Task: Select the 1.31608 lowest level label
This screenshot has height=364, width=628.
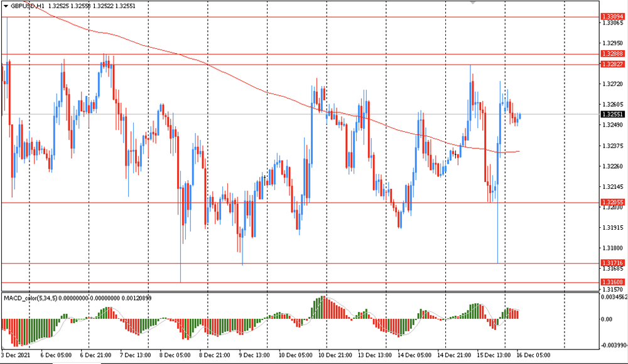Action: tap(612, 282)
